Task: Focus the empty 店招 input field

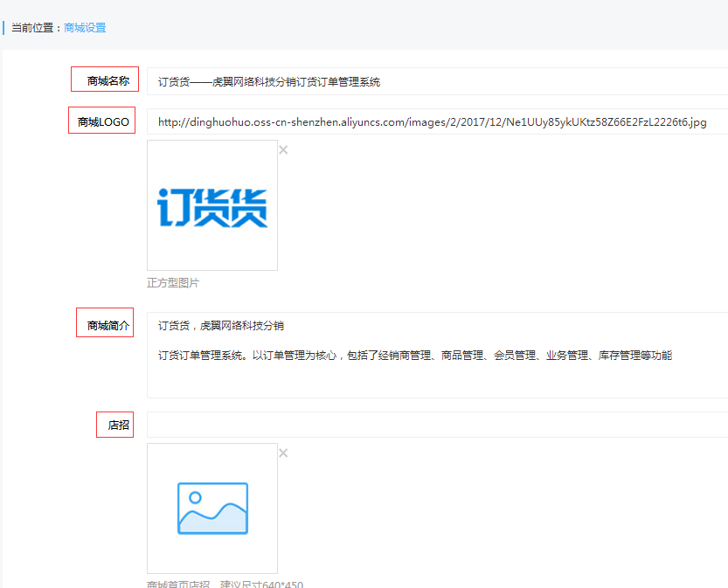Action: tap(437, 425)
